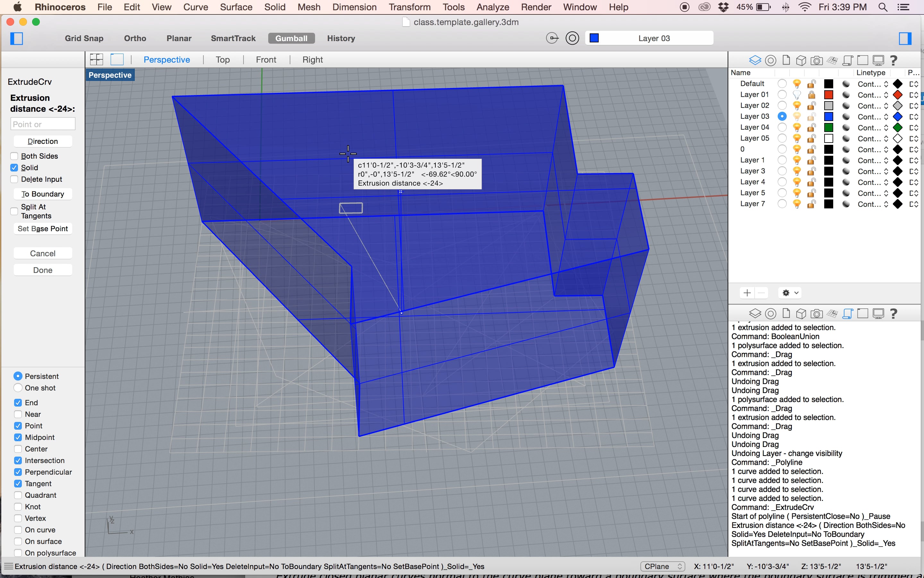Screen dimensions: 924x578
Task: Open Spotlight search in menu bar
Action: (x=883, y=7)
